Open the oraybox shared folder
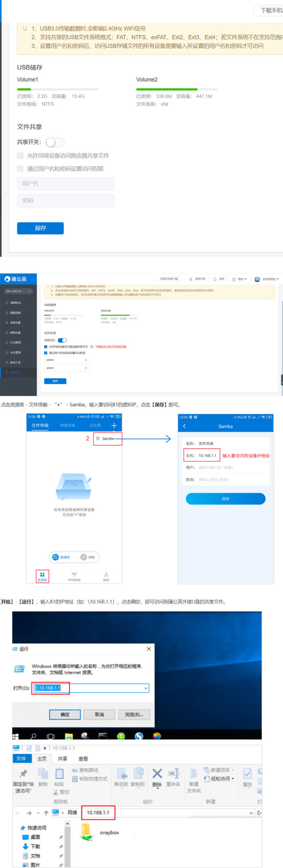283x868 pixels. coord(99,833)
